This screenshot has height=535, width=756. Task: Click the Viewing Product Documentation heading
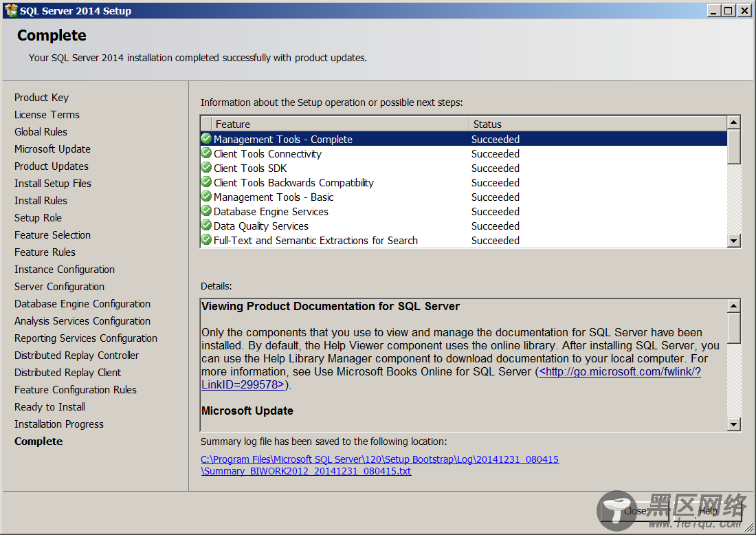coord(331,306)
